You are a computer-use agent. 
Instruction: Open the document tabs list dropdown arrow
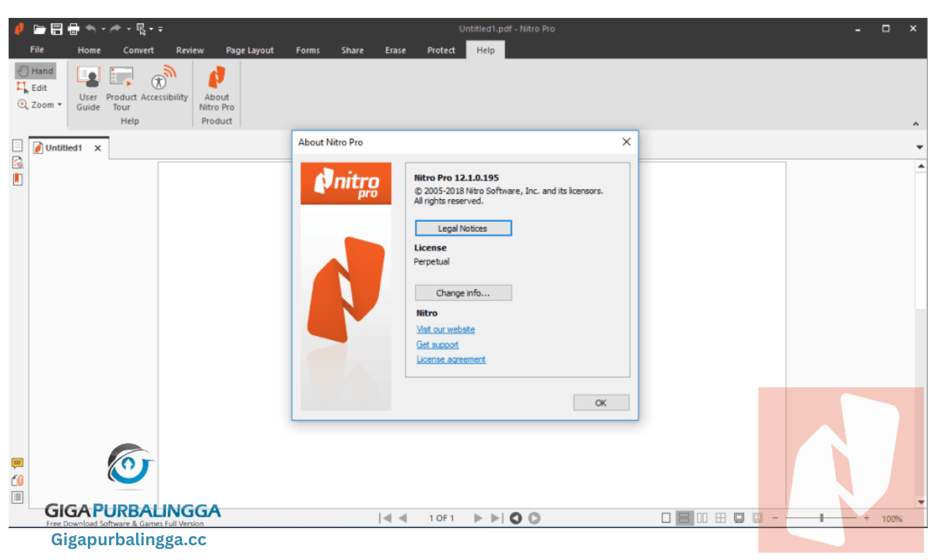919,148
